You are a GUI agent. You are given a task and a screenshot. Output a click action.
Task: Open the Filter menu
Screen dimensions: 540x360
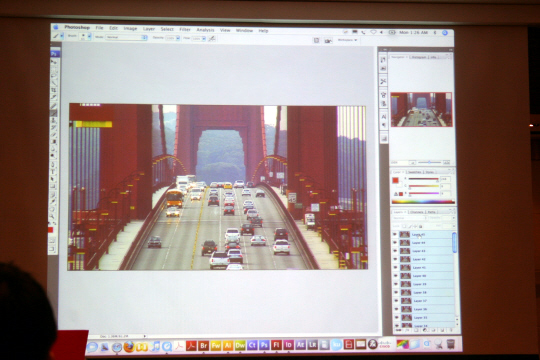tap(185, 30)
